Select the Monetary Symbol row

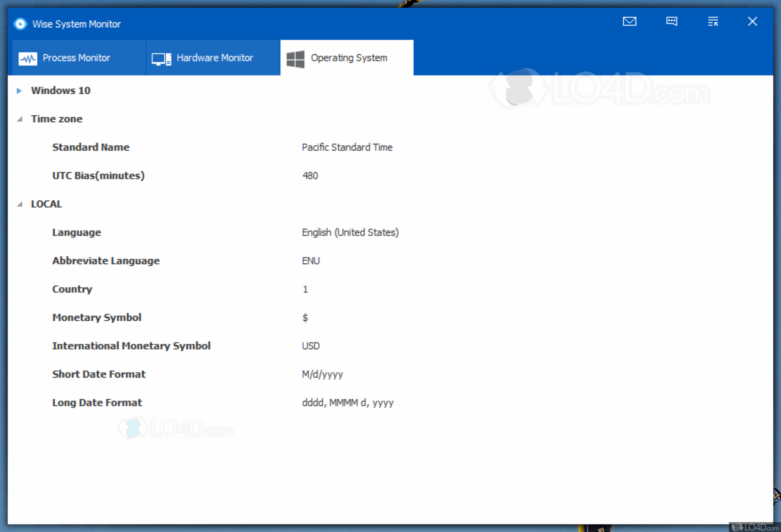tap(97, 317)
